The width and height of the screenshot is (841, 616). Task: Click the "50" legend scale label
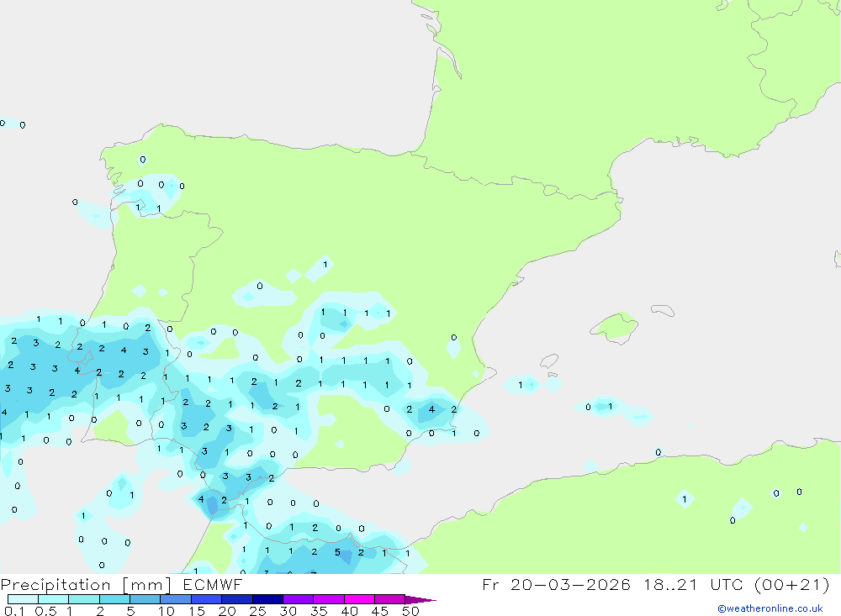[x=410, y=611]
